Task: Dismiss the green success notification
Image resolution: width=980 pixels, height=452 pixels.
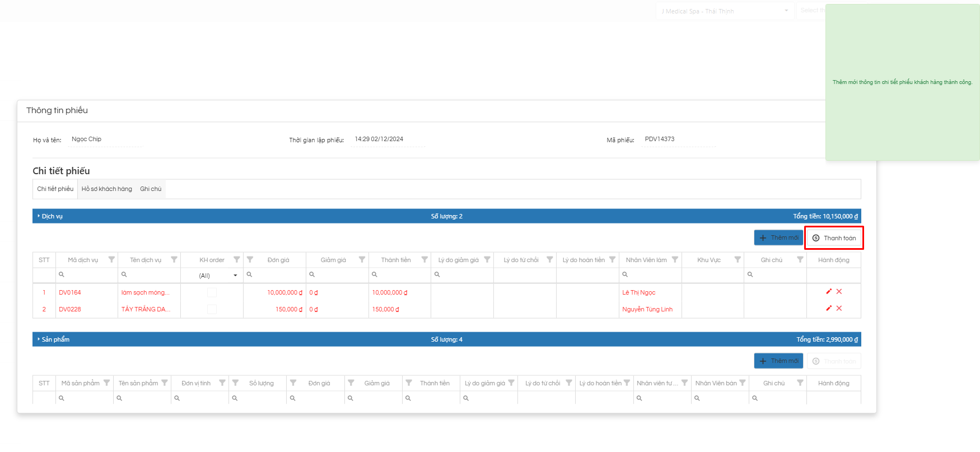Action: pyautogui.click(x=902, y=82)
